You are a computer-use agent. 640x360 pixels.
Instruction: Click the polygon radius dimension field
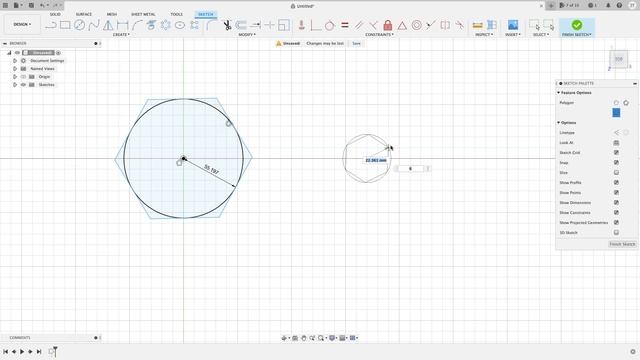point(376,160)
